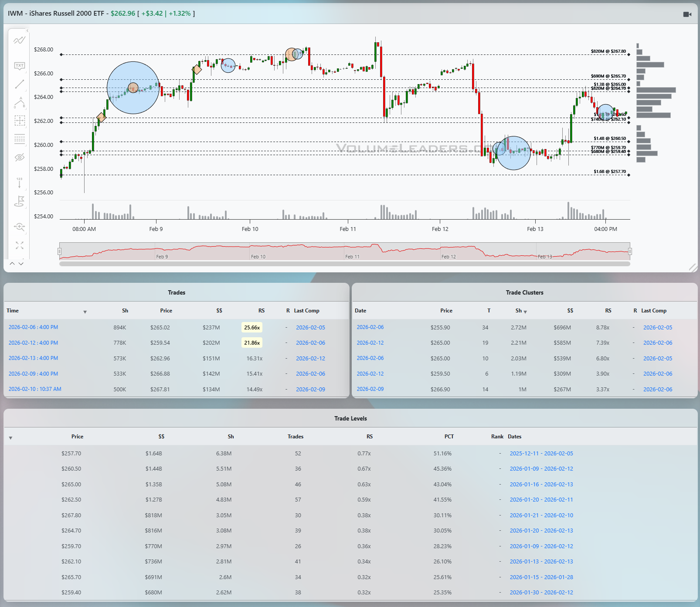700x607 pixels.
Task: Open Last Comp 2026-02-12 in Trades table
Action: click(x=310, y=359)
